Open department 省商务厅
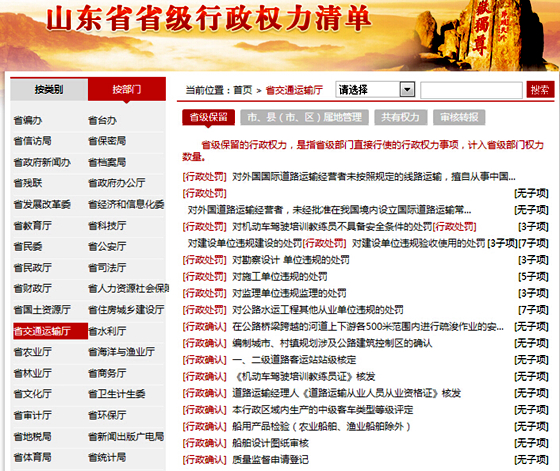560x471 pixels. (x=107, y=374)
